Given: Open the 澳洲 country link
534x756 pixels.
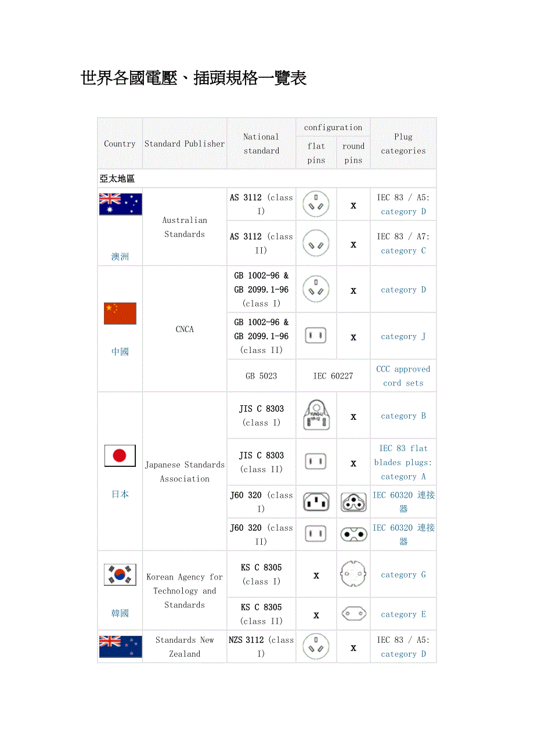Looking at the screenshot, I should (x=120, y=257).
